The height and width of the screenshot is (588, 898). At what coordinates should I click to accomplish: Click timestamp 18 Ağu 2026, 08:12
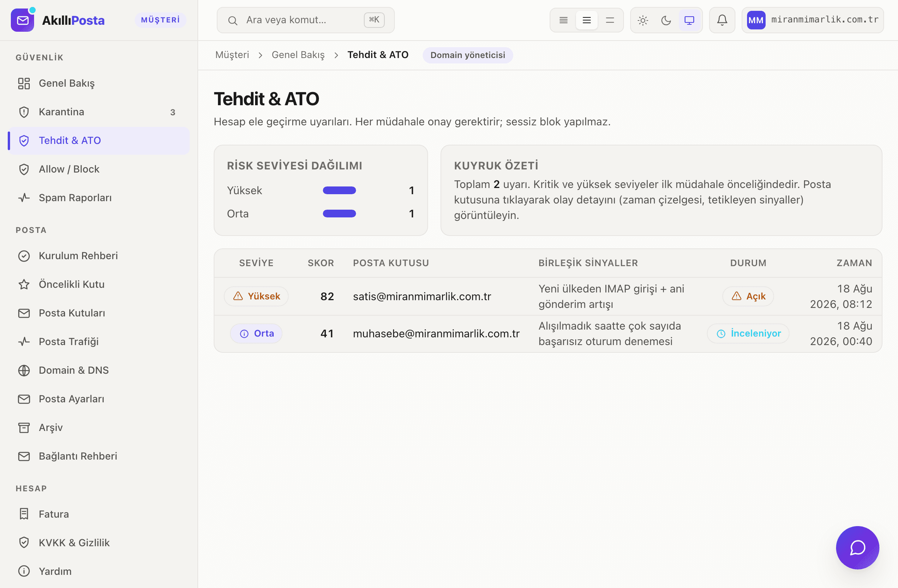click(841, 296)
